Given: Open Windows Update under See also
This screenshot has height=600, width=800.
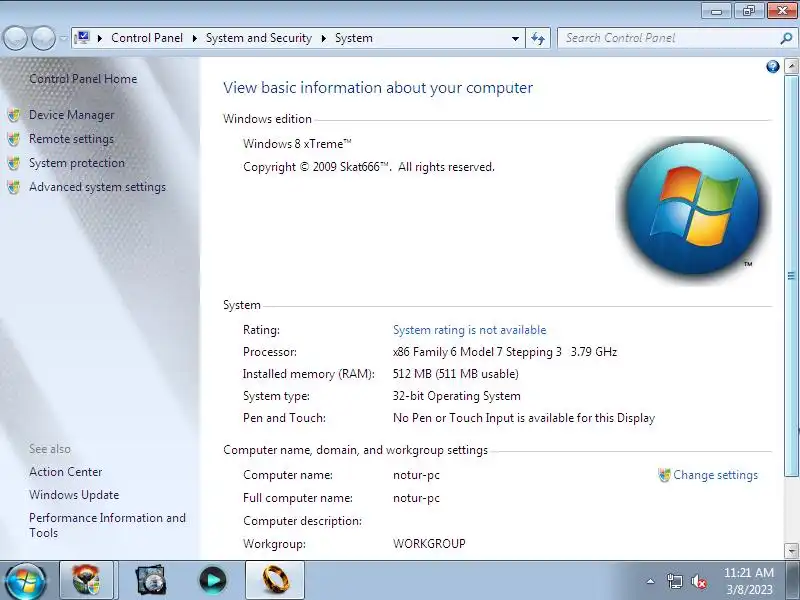Looking at the screenshot, I should click(x=74, y=495).
